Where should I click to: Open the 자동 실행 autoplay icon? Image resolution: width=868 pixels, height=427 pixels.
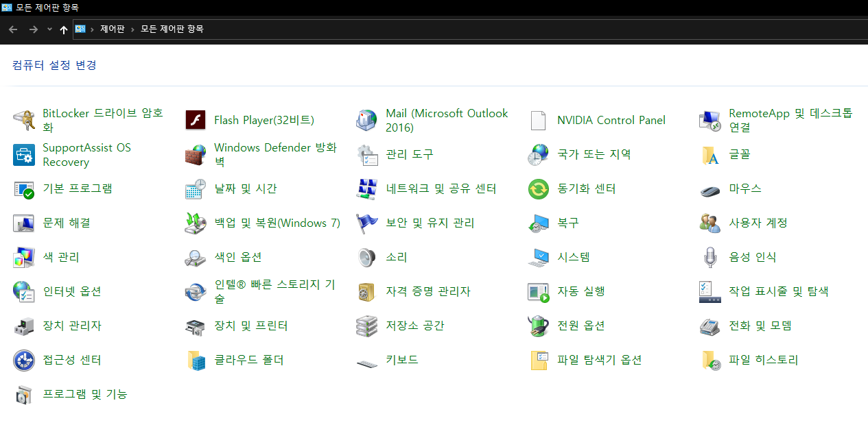tap(539, 292)
